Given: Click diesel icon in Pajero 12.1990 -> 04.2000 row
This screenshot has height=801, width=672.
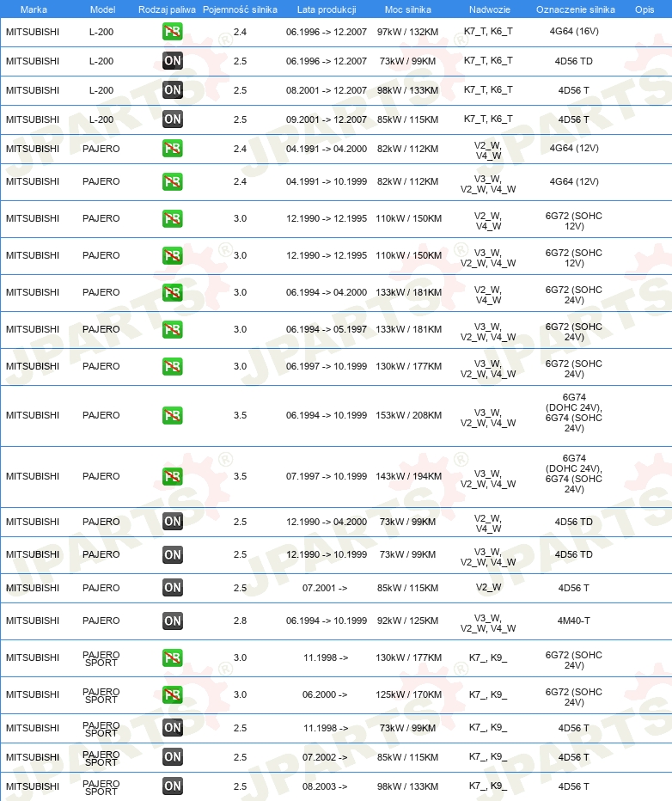Looking at the screenshot, I should click(x=173, y=522).
